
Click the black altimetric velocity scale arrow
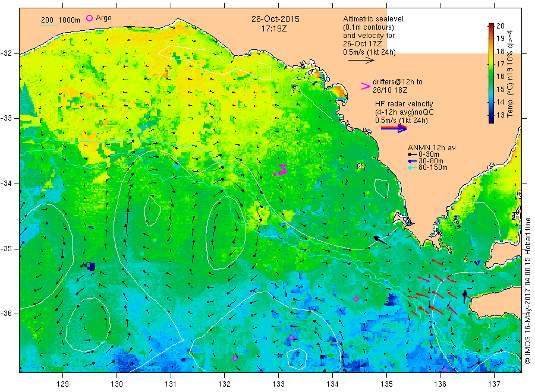(x=361, y=61)
